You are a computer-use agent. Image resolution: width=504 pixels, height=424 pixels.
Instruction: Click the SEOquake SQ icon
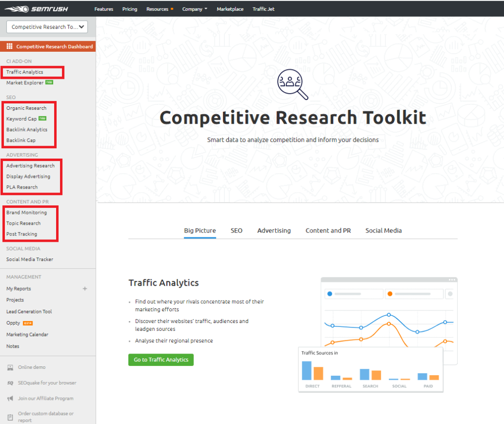10,383
